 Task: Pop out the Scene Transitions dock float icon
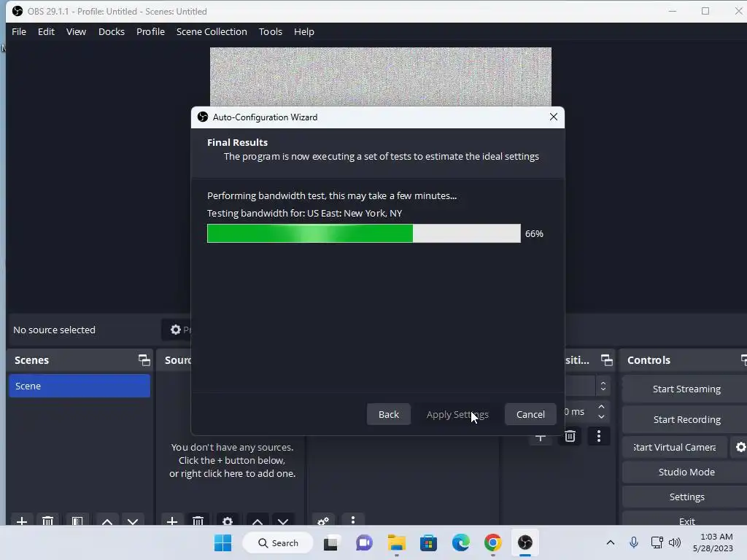[x=606, y=360]
